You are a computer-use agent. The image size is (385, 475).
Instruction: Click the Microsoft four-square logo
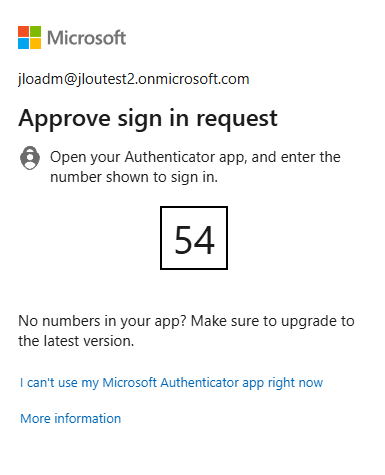pos(30,38)
